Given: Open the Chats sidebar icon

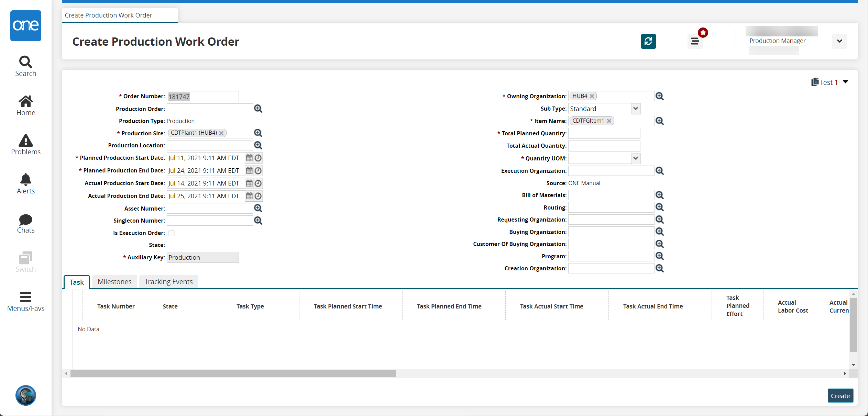Looking at the screenshot, I should [26, 223].
